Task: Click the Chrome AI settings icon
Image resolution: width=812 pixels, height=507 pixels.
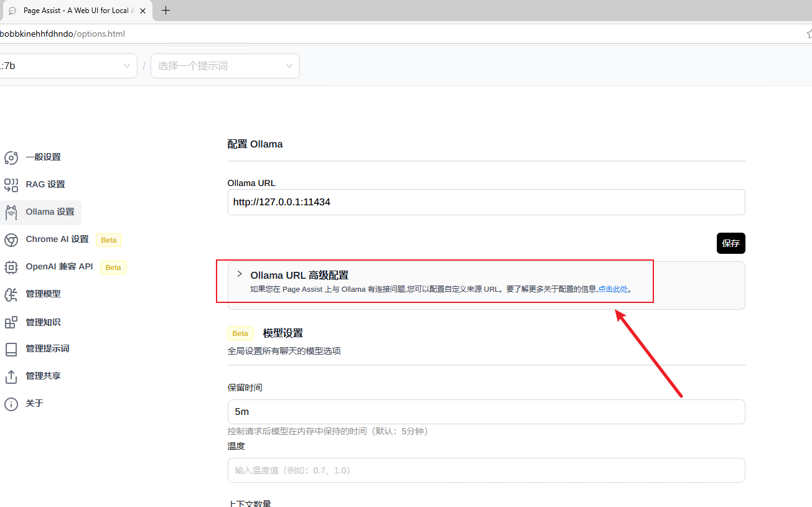Action: tap(11, 240)
